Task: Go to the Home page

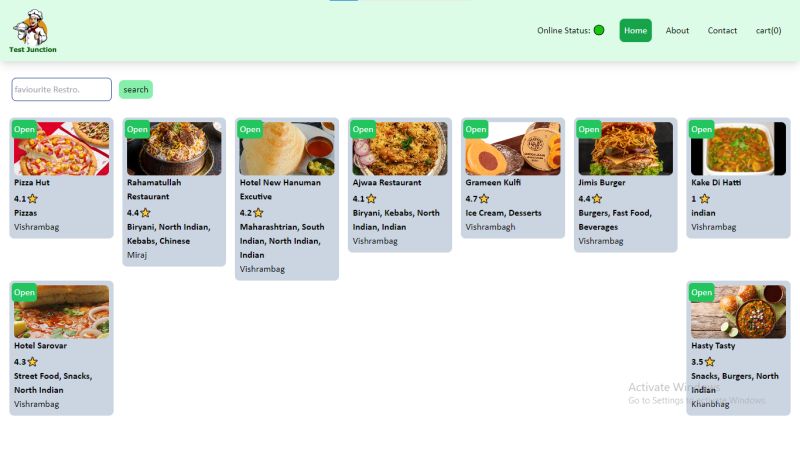Action: (x=635, y=31)
